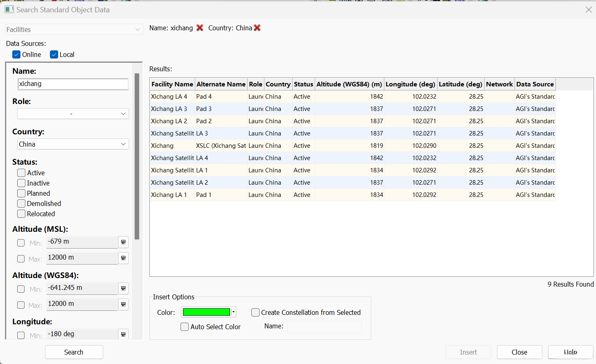Click the green Color swatch
Screen dimensions: 596x364
tap(206, 312)
